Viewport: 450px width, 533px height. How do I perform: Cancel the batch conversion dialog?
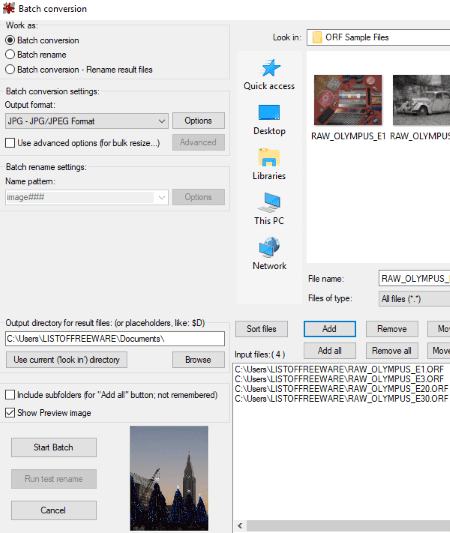tap(54, 510)
